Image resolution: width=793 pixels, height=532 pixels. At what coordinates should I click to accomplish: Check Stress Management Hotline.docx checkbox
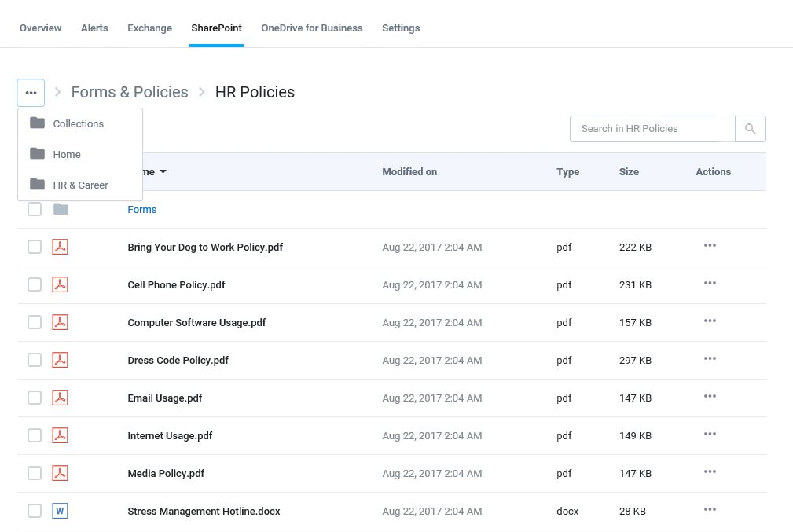[x=35, y=511]
